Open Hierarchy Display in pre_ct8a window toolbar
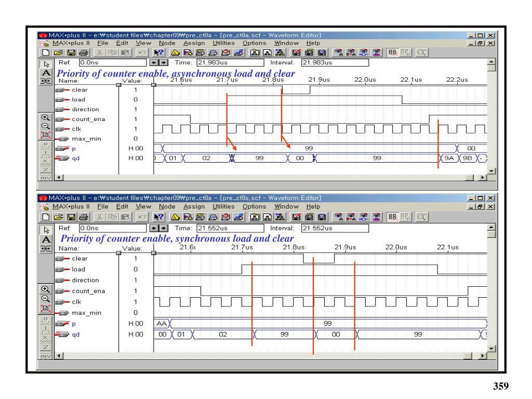532x399 pixels. (x=176, y=52)
